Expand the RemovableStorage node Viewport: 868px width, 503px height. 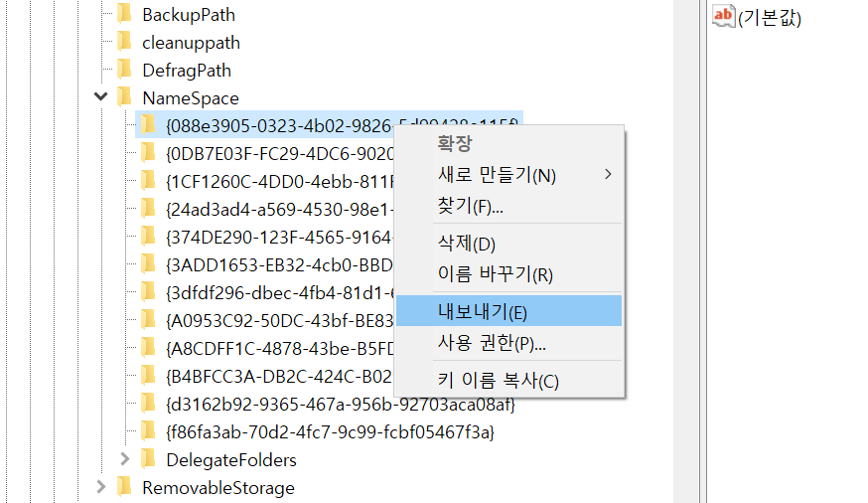[100, 487]
